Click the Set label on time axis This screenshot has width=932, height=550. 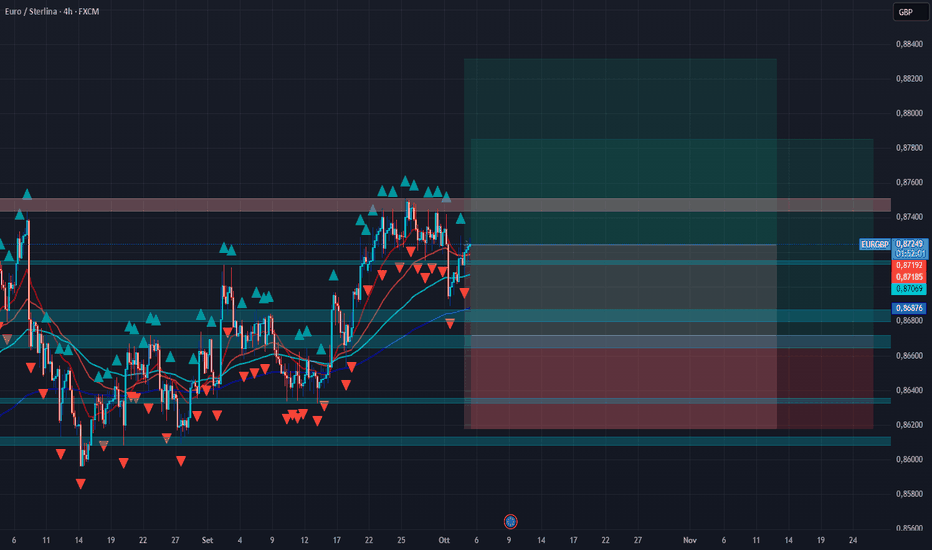click(207, 540)
